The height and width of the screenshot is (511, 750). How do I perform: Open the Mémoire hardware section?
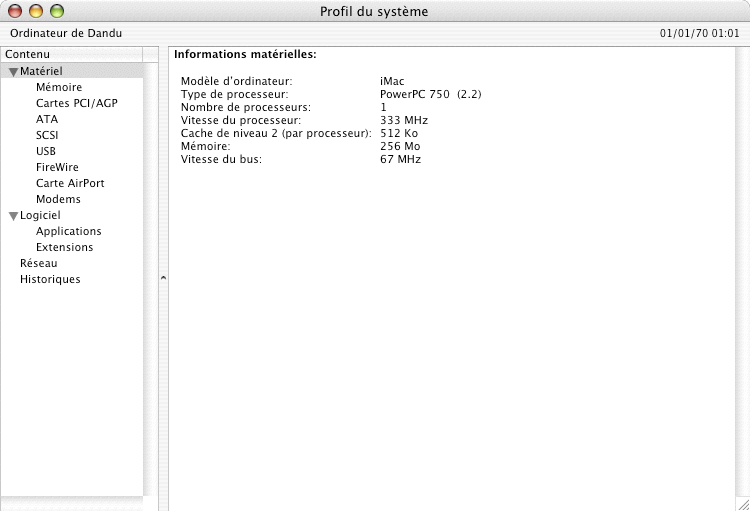click(x=59, y=87)
